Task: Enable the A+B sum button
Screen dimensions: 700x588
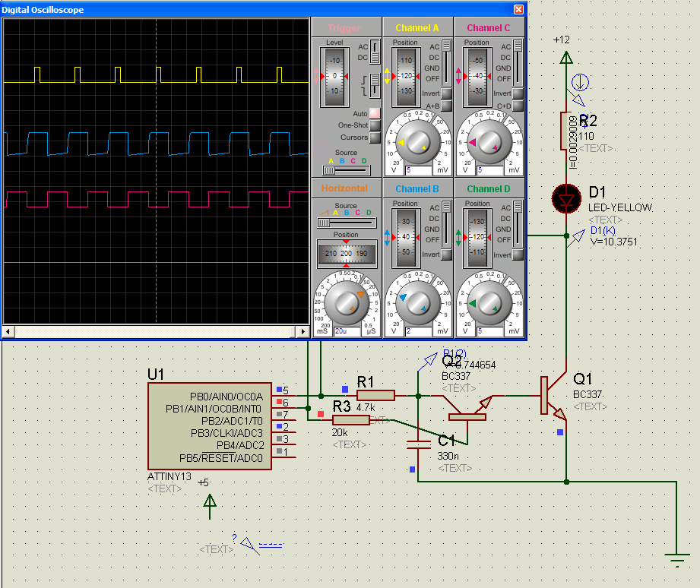Action: pos(446,106)
